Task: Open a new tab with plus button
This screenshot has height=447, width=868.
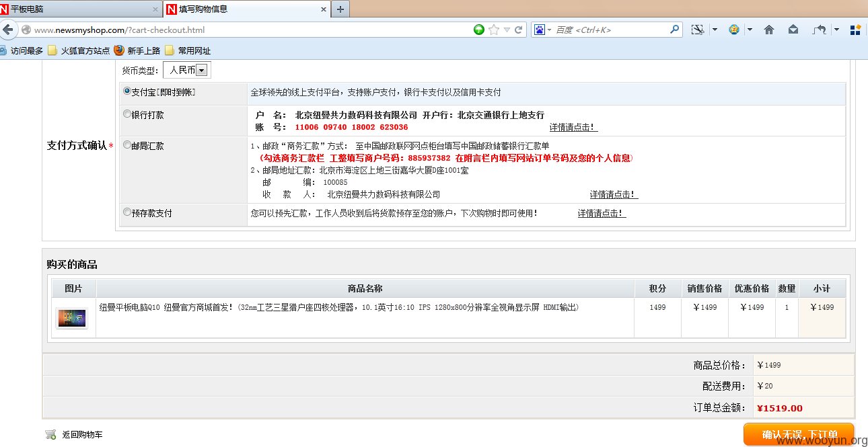Action: (340, 9)
